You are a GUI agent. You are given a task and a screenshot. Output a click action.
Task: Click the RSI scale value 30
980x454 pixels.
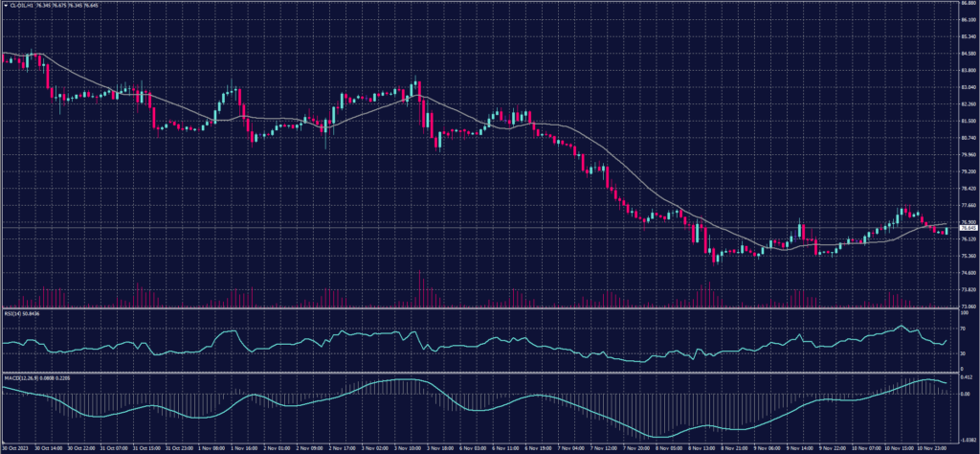click(x=963, y=353)
